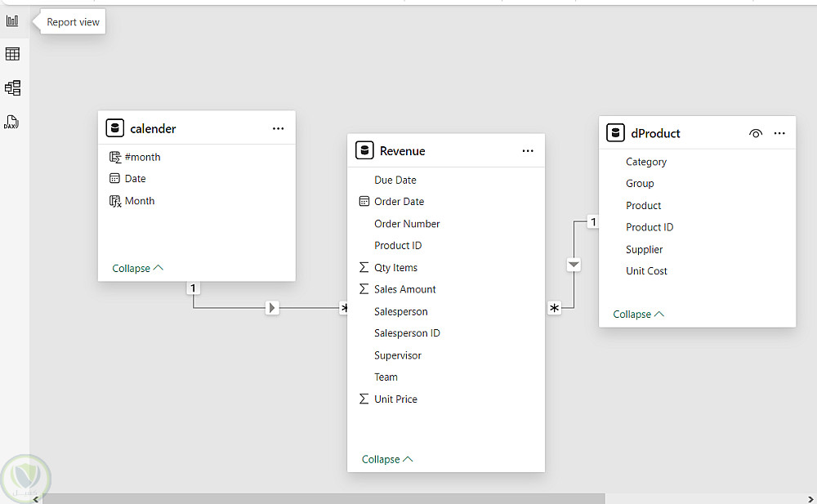Collapse the calender table card

click(x=137, y=268)
